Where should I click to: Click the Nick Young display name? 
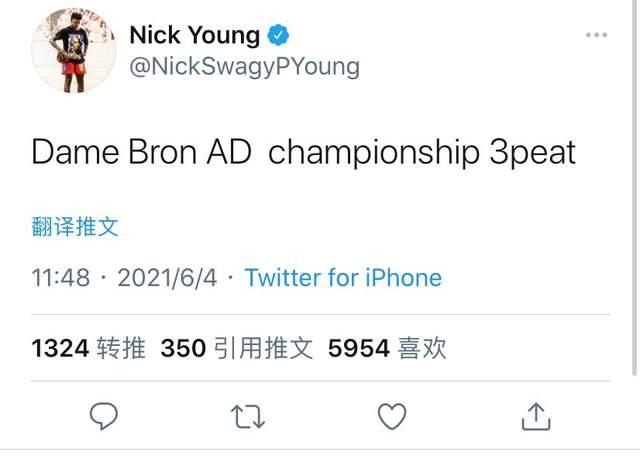click(x=194, y=36)
